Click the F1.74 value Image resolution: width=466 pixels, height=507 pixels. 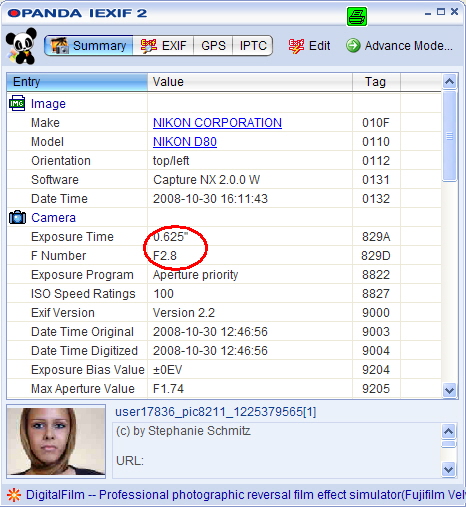168,389
